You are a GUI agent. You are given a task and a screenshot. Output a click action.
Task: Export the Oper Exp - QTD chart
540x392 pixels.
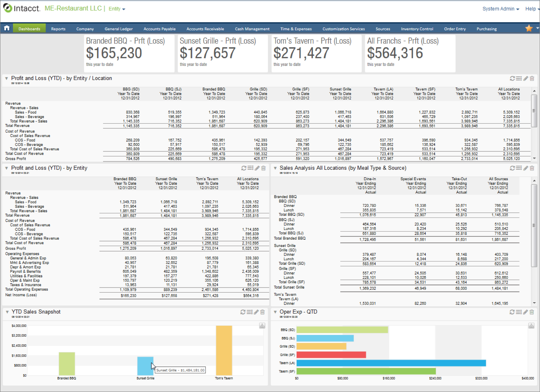click(x=531, y=325)
